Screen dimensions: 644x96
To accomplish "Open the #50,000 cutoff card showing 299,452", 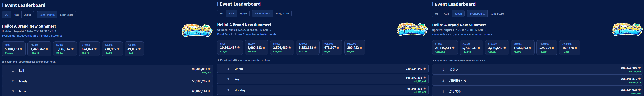I will tap(355, 47).
